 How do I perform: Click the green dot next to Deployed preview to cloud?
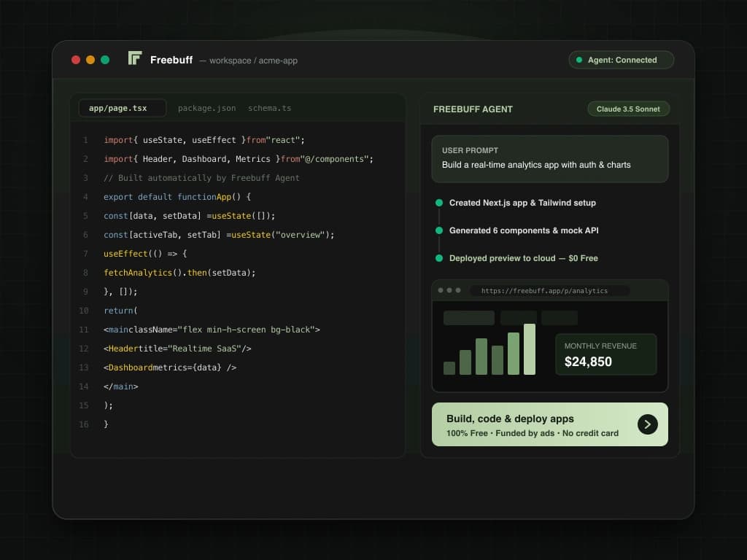439,258
